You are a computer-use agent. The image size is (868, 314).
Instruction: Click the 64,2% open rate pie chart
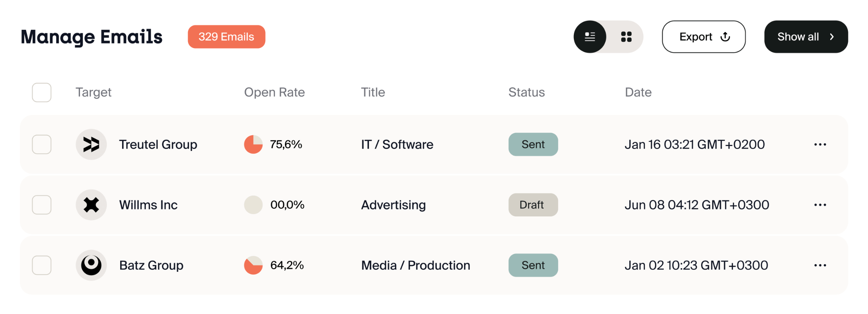point(253,265)
